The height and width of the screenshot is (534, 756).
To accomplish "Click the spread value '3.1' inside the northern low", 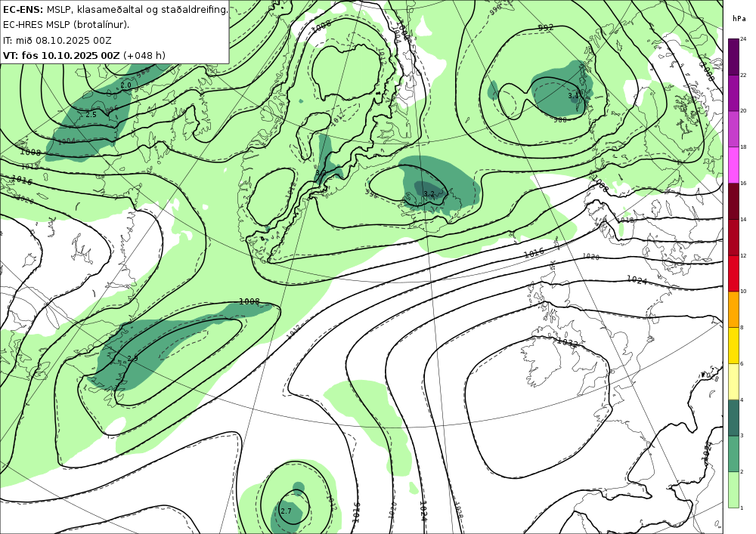I will 573,96.
